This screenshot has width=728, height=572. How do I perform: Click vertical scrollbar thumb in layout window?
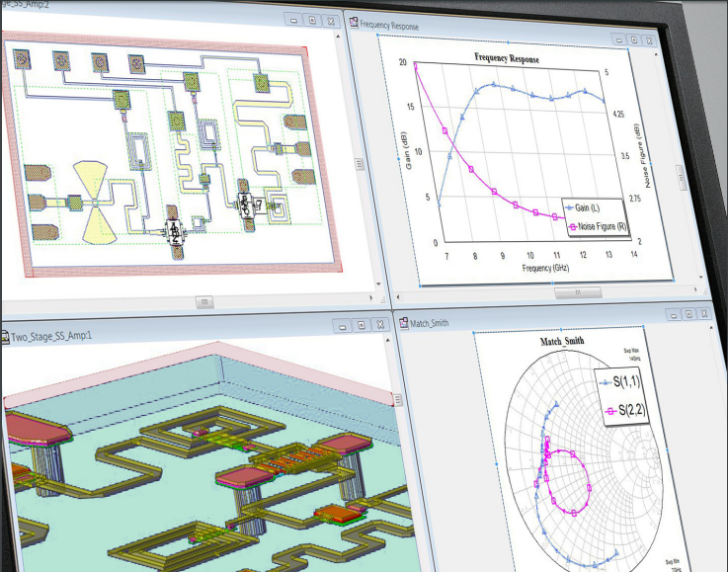point(359,164)
